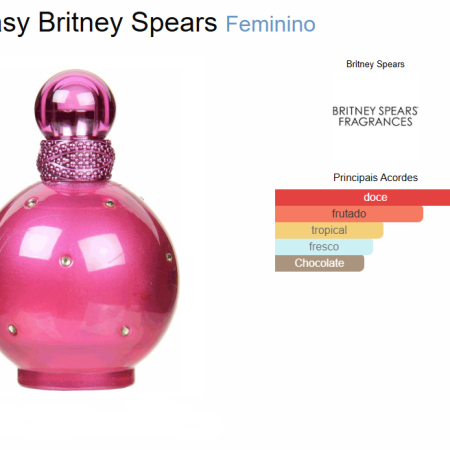This screenshot has height=450, width=450.
Task: Click the Britney Spears designer name link
Action: (x=375, y=64)
